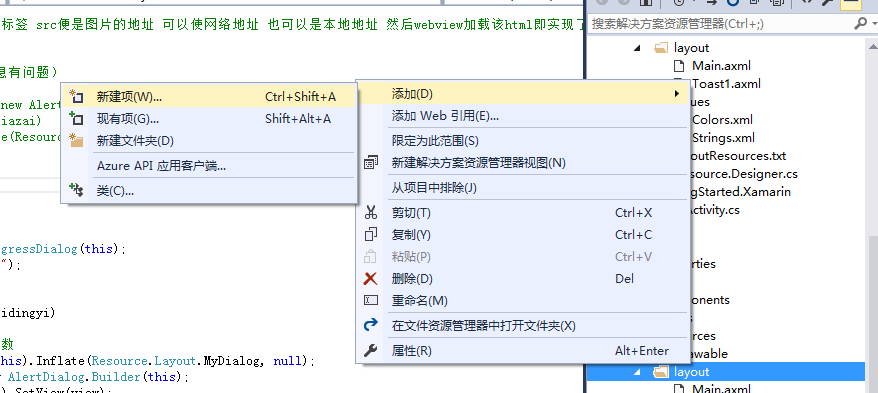The image size is (878, 393).
Task: Select Colors.xml in the tree
Action: (x=722, y=120)
